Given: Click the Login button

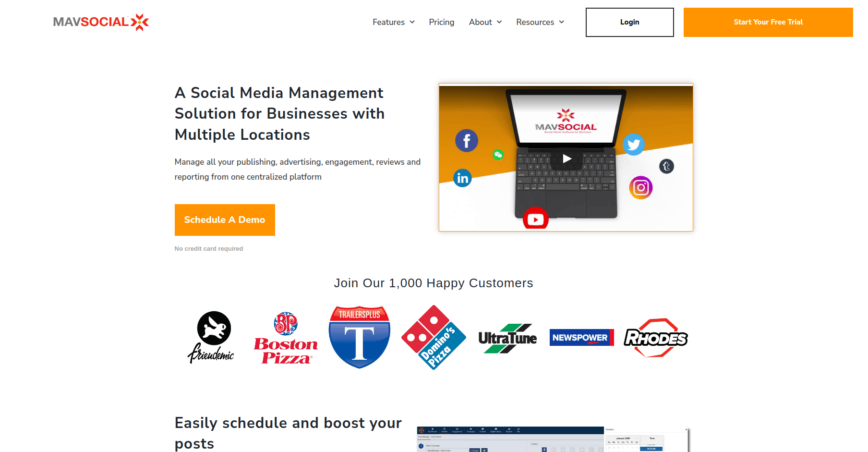Looking at the screenshot, I should [629, 22].
